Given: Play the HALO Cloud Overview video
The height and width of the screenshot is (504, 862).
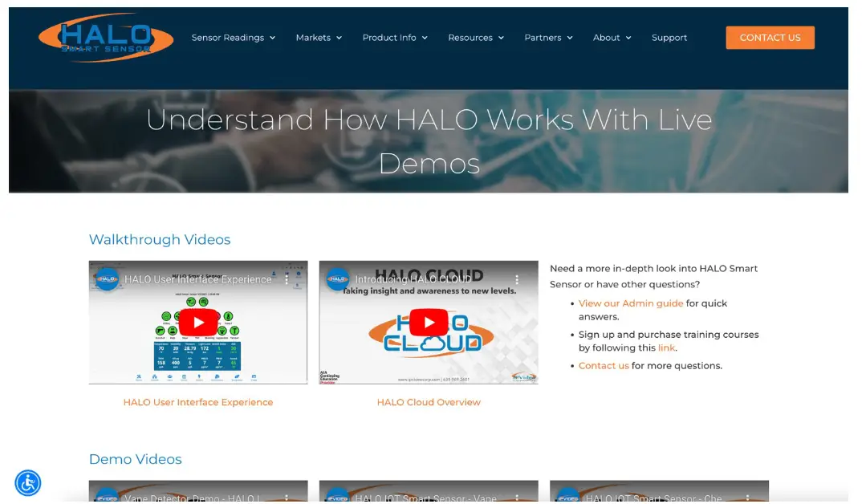Looking at the screenshot, I should [428, 322].
